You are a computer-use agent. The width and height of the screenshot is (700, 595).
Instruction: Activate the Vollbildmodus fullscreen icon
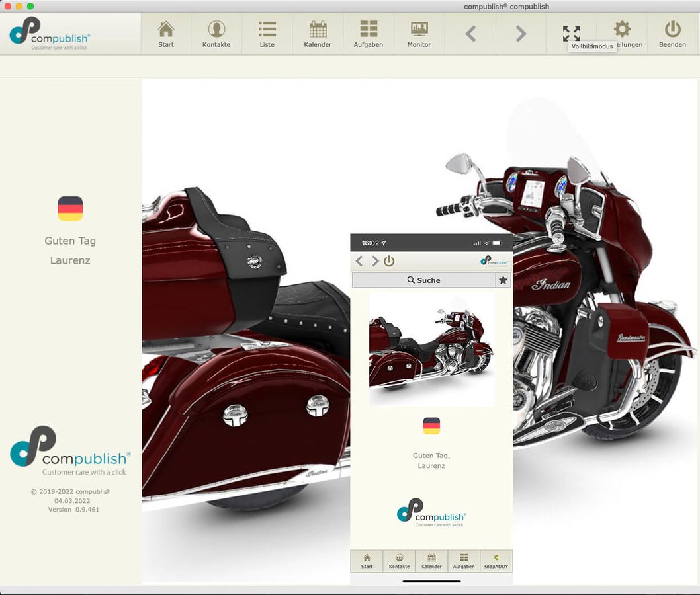pyautogui.click(x=572, y=33)
